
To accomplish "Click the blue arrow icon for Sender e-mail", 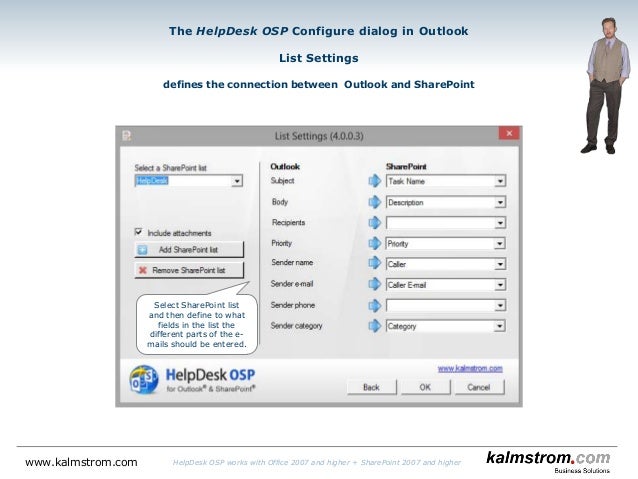I will (x=375, y=284).
